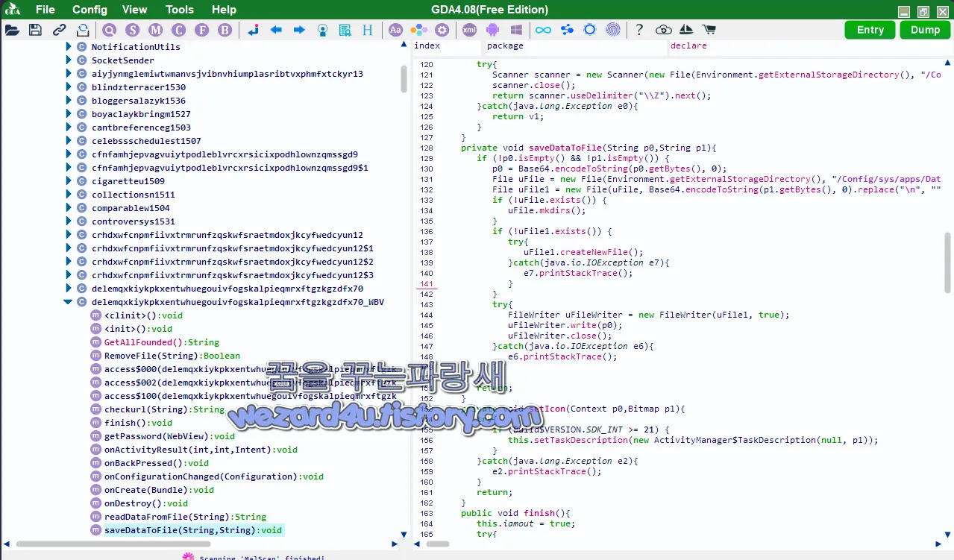
Task: Expand the bloggersalazyk1536 class node
Action: click(x=69, y=101)
